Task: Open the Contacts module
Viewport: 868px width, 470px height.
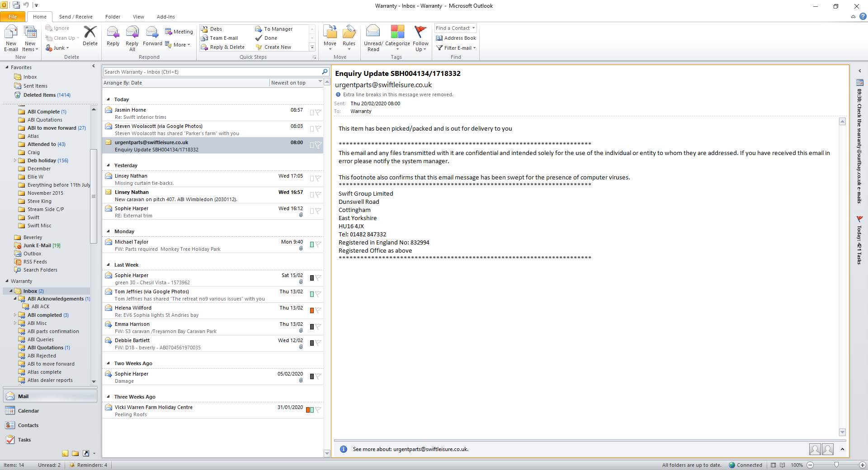Action: pyautogui.click(x=50, y=425)
